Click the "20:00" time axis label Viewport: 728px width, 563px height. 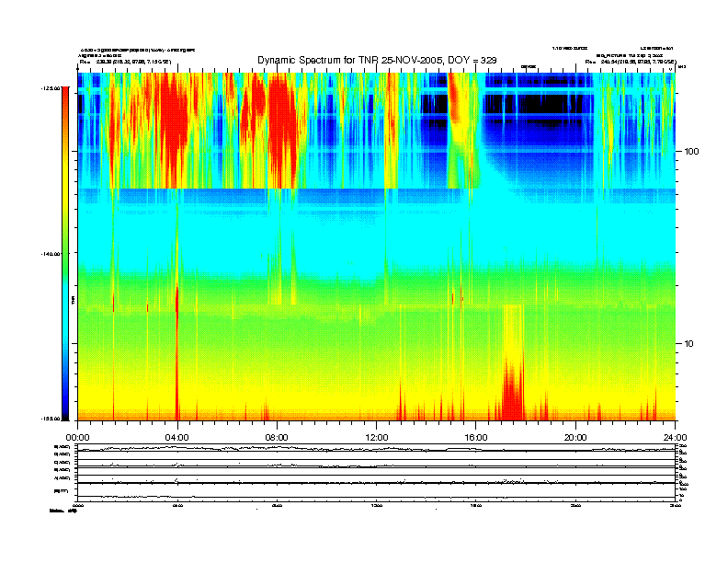point(575,438)
